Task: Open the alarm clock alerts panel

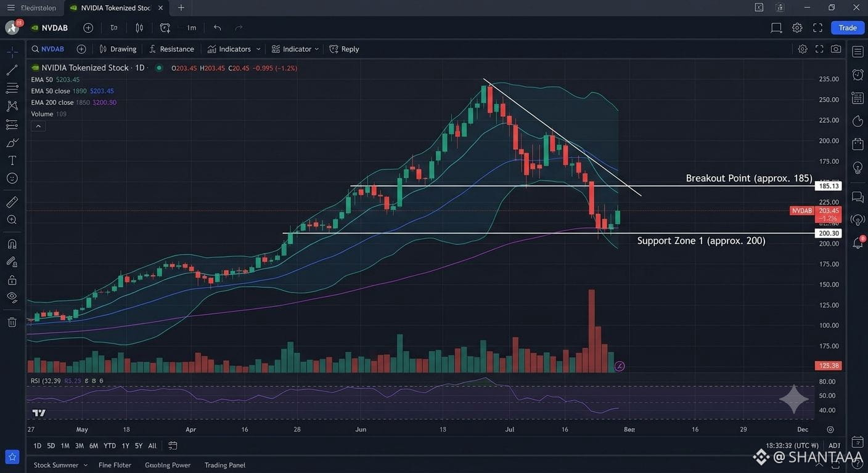Action: [858, 75]
